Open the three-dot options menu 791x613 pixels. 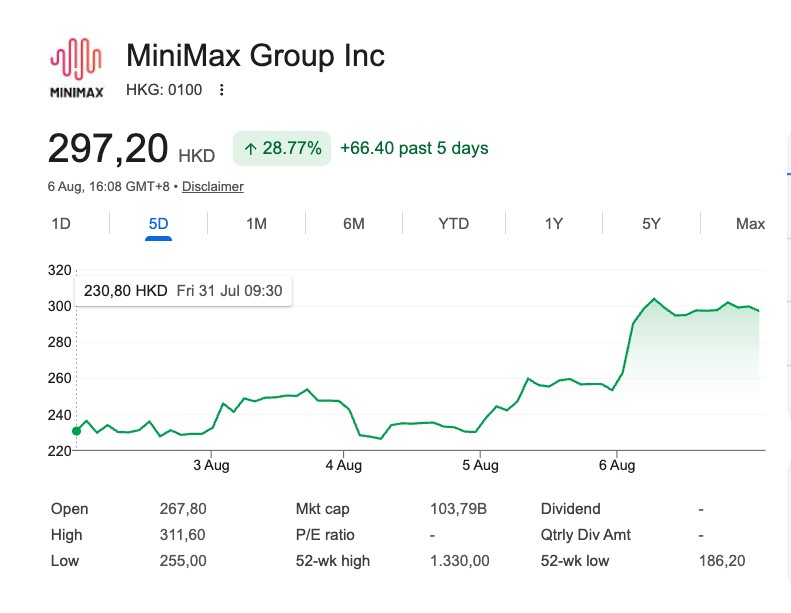[221, 90]
